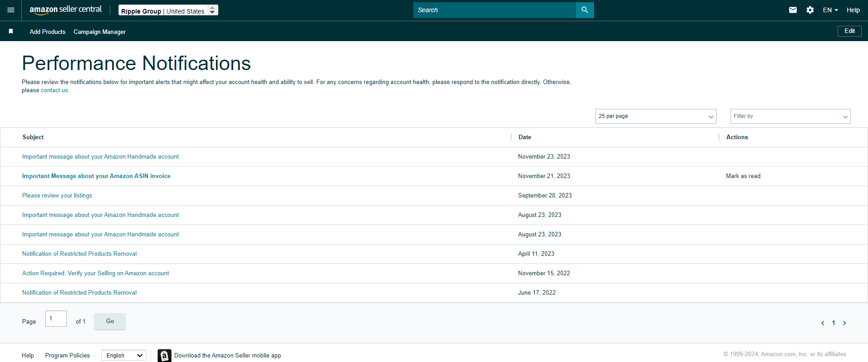Open the footer Help link

pyautogui.click(x=28, y=356)
